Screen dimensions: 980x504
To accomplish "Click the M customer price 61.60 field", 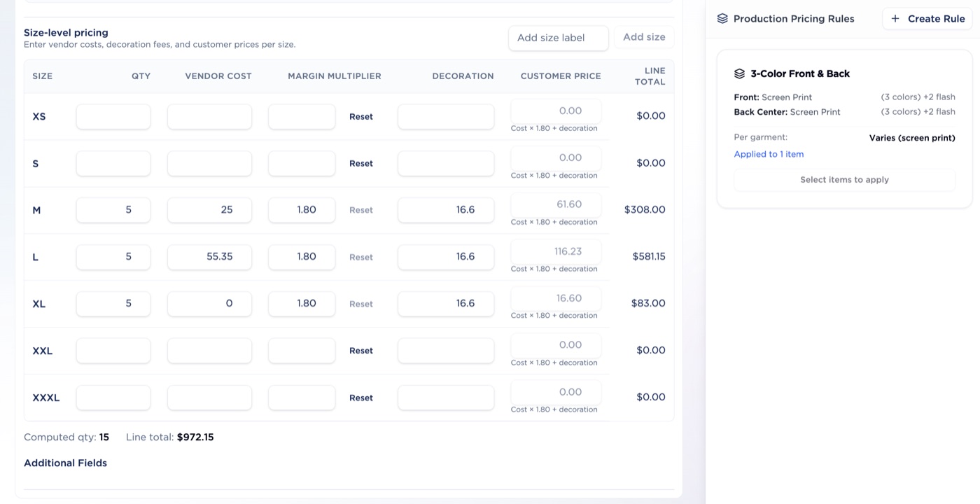I will 556,204.
